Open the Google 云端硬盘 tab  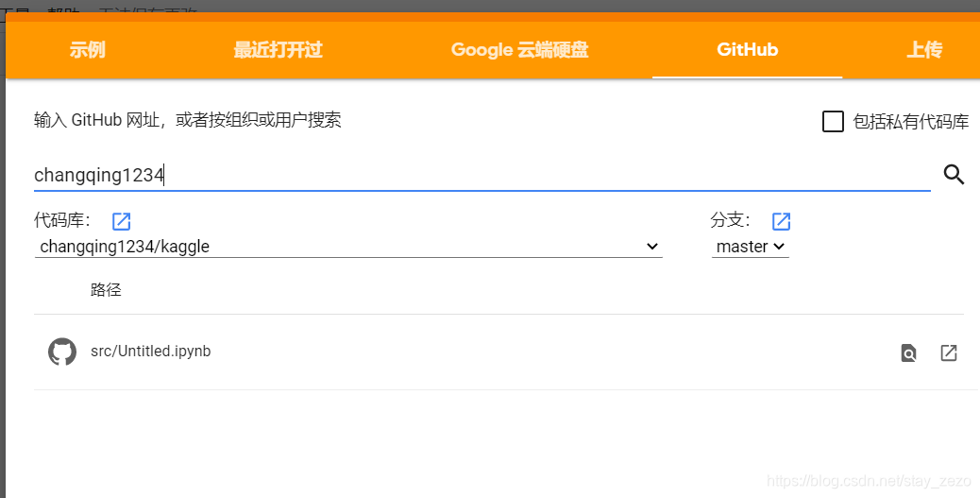click(x=520, y=49)
